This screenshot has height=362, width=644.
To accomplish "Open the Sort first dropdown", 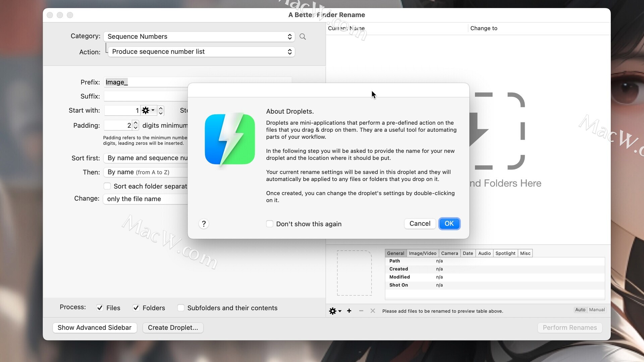I will [146, 158].
